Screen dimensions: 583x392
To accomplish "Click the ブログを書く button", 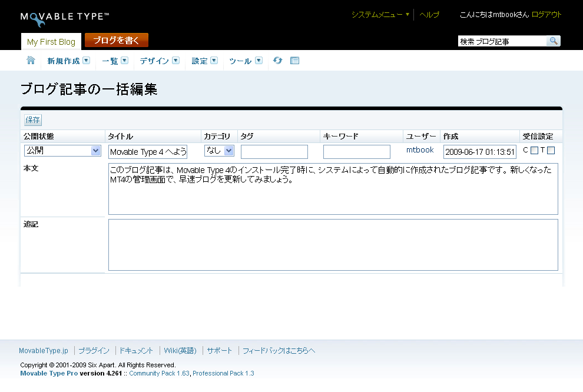I will [117, 40].
